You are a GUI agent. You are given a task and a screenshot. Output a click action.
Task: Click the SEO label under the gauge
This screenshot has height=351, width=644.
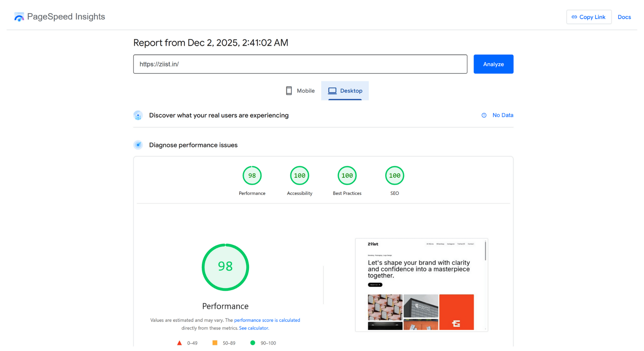tap(395, 193)
